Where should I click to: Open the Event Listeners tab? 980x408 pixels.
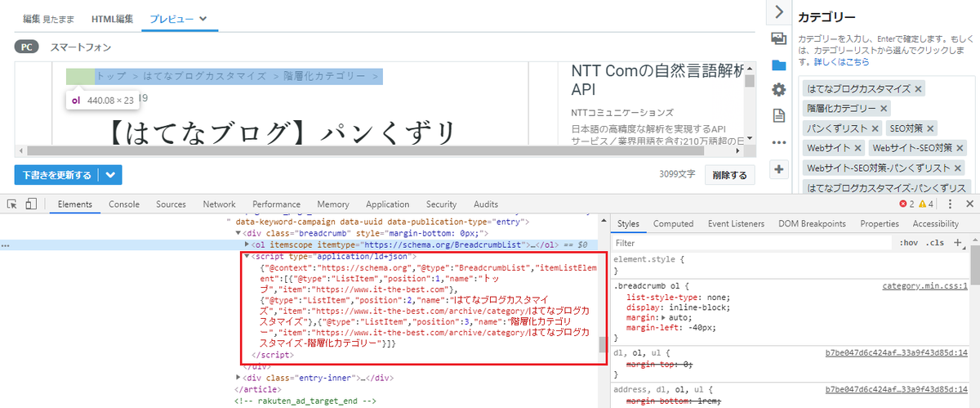736,223
